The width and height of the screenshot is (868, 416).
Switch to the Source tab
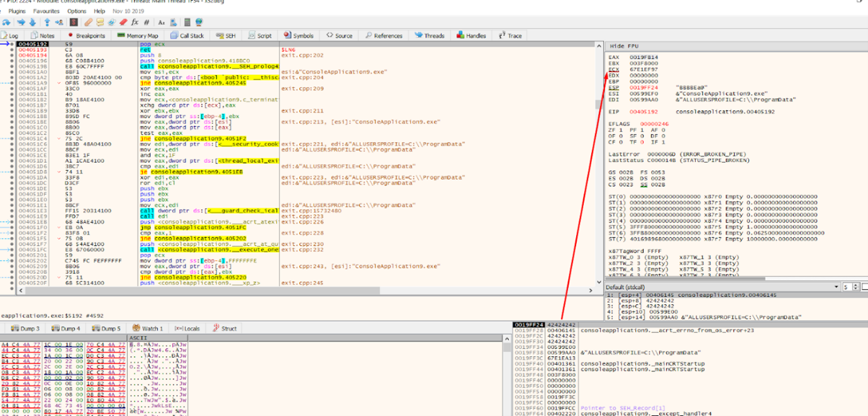pyautogui.click(x=339, y=36)
